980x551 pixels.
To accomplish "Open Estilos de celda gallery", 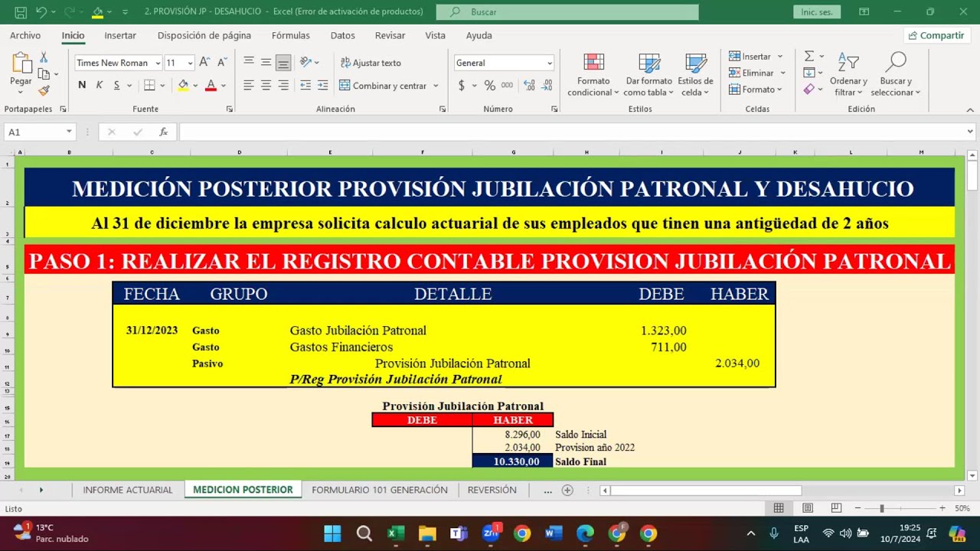I will 695,75.
